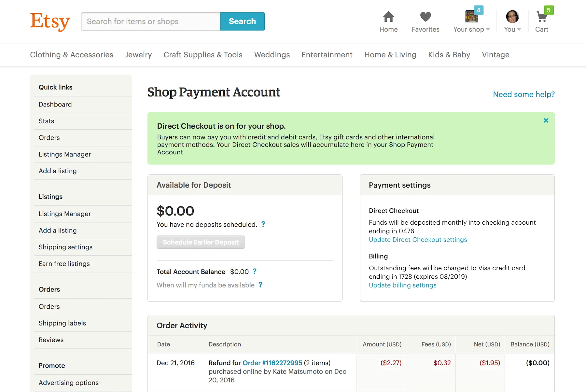Image resolution: width=586 pixels, height=392 pixels.
Task: Open the Home page via the house icon
Action: [388, 16]
